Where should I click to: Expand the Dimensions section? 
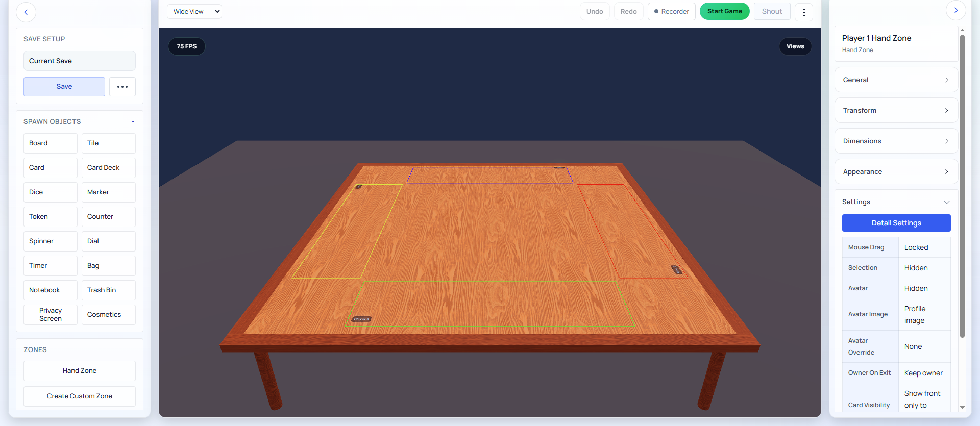[896, 141]
